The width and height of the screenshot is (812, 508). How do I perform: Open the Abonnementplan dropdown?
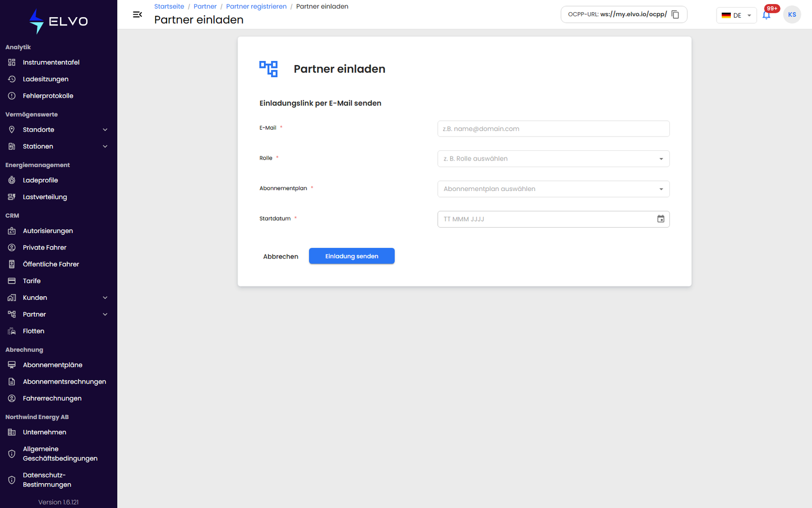click(553, 189)
